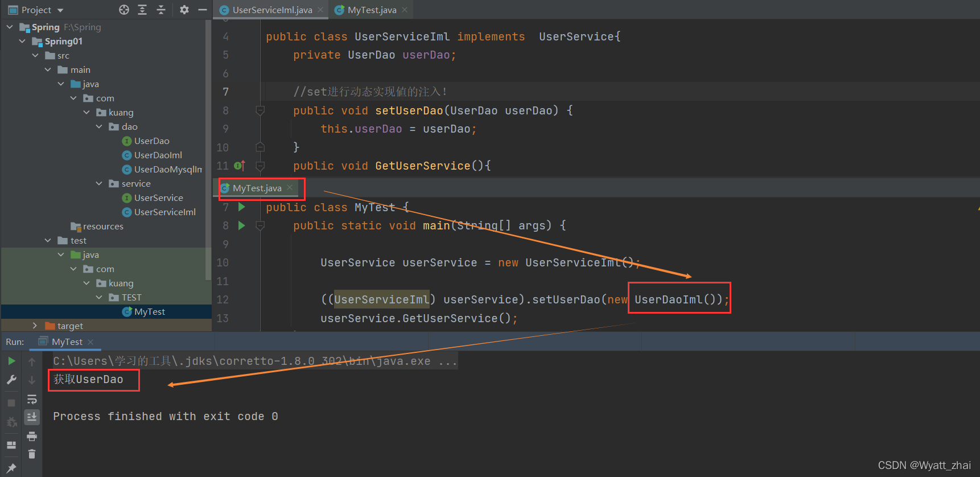Close the UserServiceIml.java tab
Image resolution: width=980 pixels, height=477 pixels.
(320, 10)
